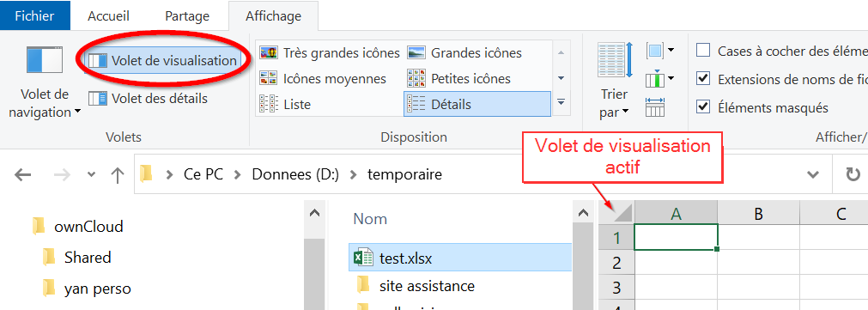The image size is (868, 310).
Task: Select the Détails layout option
Action: pyautogui.click(x=477, y=104)
